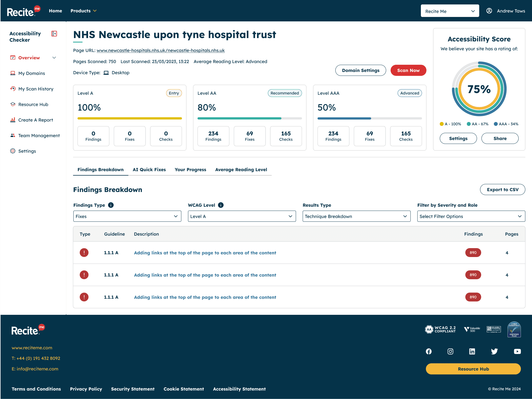
Task: Click the Recite Me logo in header
Action: coord(24,11)
